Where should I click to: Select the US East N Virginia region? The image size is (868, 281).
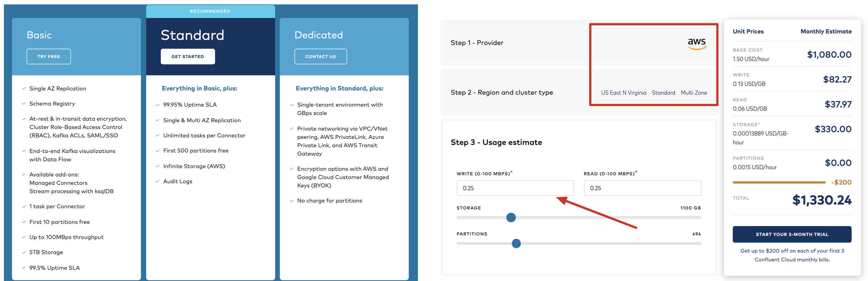click(623, 93)
